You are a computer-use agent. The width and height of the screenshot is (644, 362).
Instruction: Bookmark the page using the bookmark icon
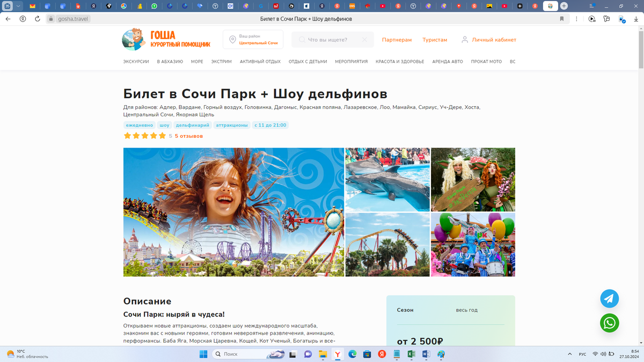click(562, 18)
